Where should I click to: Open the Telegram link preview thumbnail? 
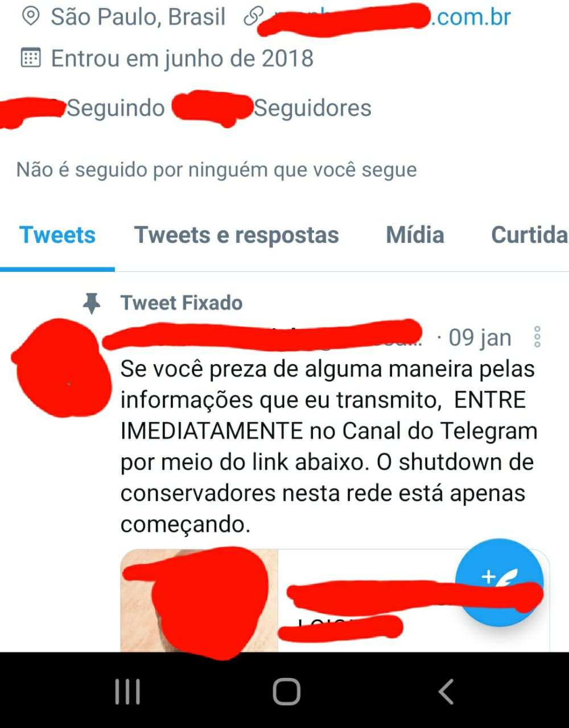tap(199, 600)
